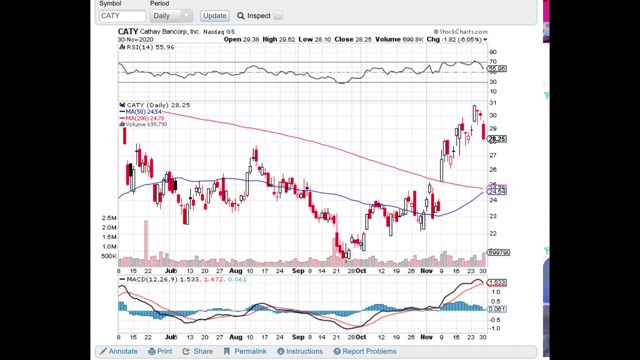Open the Daily period dropdown
The image size is (640, 360).
coord(171,16)
